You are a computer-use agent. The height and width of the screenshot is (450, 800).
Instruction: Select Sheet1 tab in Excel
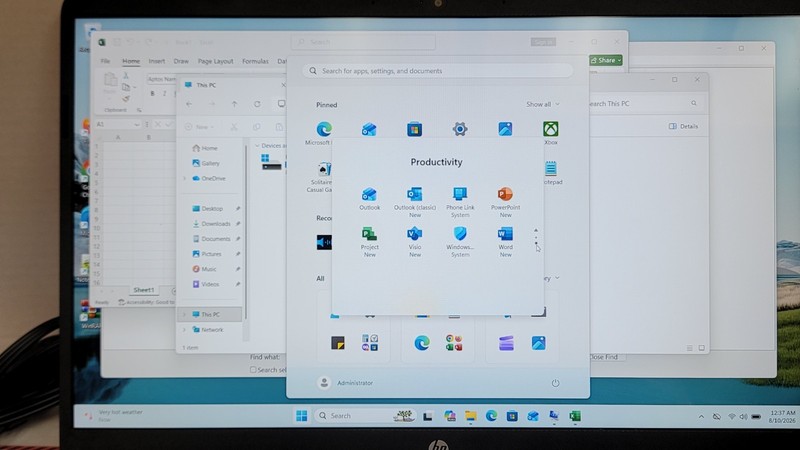pos(143,290)
